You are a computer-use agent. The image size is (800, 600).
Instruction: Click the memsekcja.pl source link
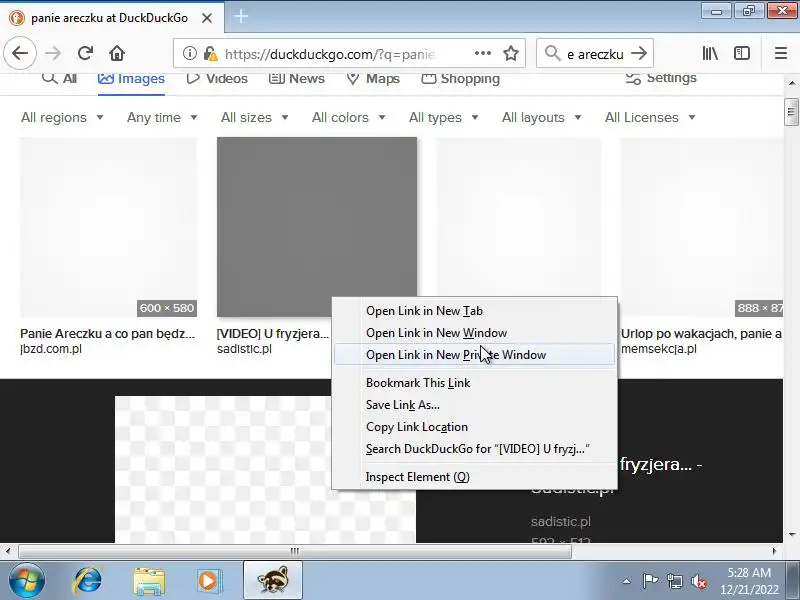click(659, 349)
